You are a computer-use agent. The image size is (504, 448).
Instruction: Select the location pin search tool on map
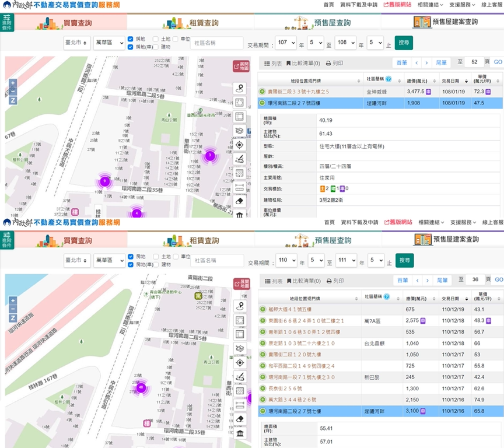[x=239, y=89]
